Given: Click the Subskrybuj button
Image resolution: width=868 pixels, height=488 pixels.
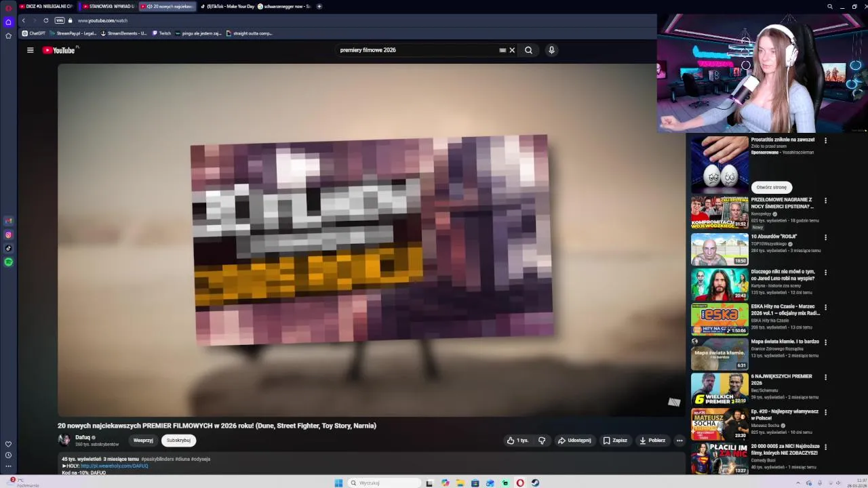Looking at the screenshot, I should pyautogui.click(x=178, y=441).
